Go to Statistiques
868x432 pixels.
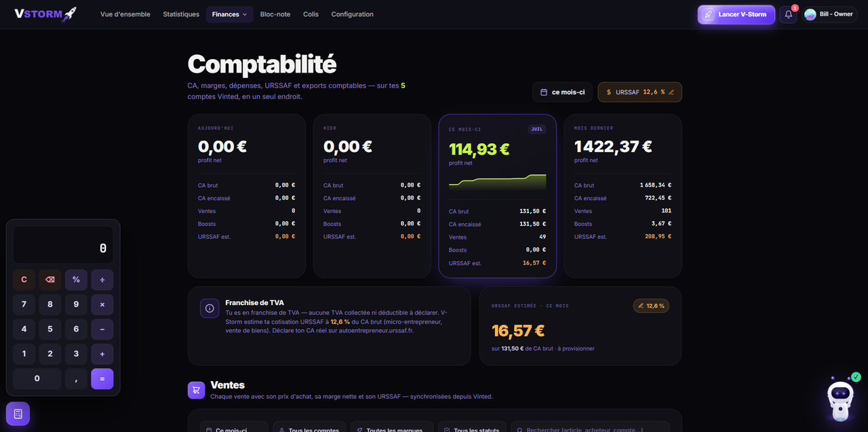pos(181,14)
